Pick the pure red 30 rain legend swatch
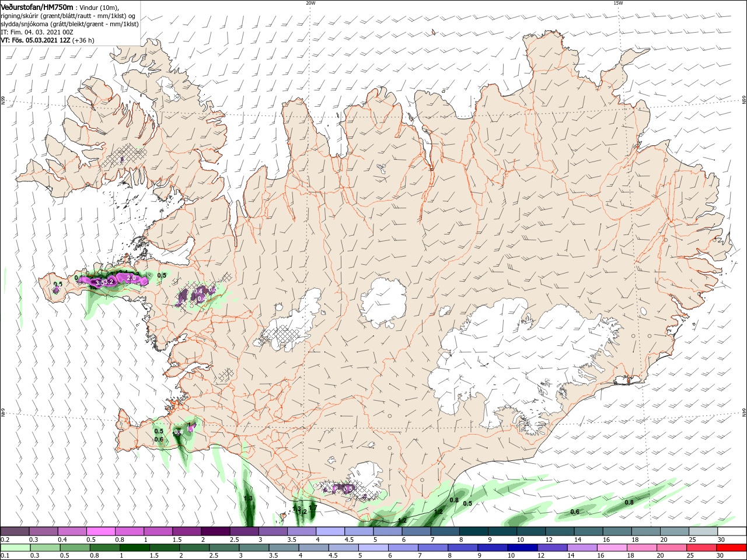The width and height of the screenshot is (747, 560). (731, 548)
